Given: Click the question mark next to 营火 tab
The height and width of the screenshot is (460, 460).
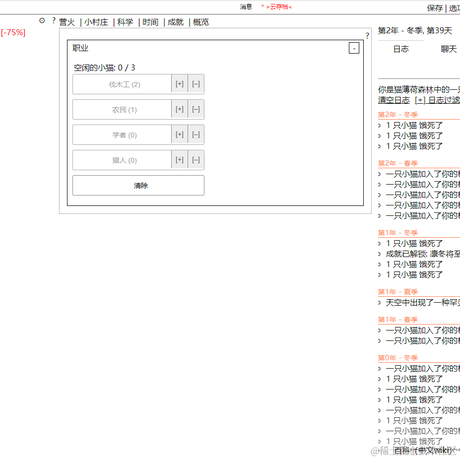Looking at the screenshot, I should pos(54,21).
